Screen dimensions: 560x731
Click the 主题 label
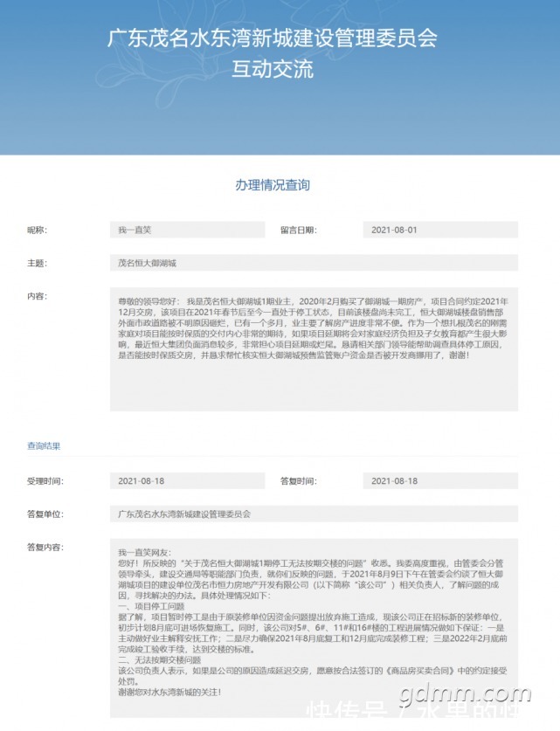point(38,264)
